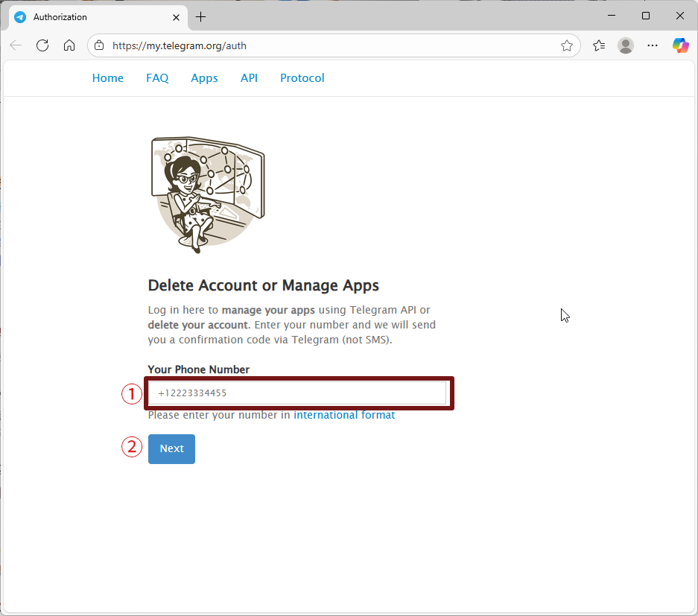Viewport: 698px width, 616px height.
Task: Open the browser profile avatar
Action: tap(626, 45)
